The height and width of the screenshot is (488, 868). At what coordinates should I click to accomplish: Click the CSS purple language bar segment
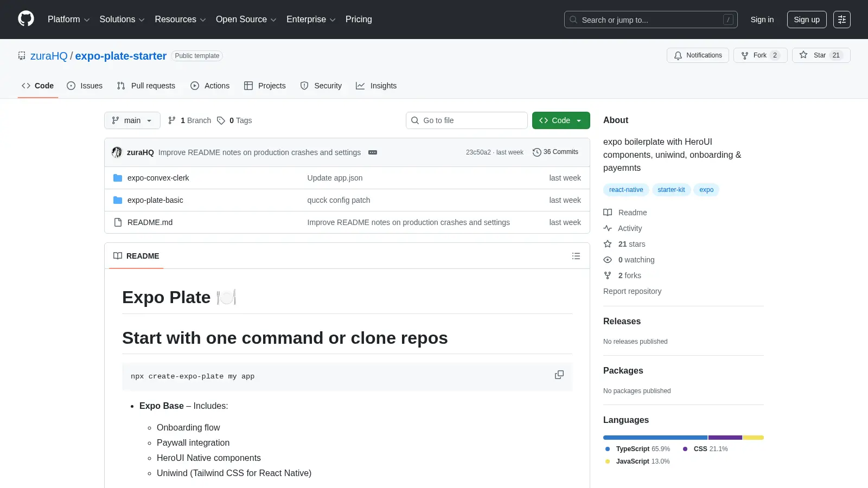(725, 438)
